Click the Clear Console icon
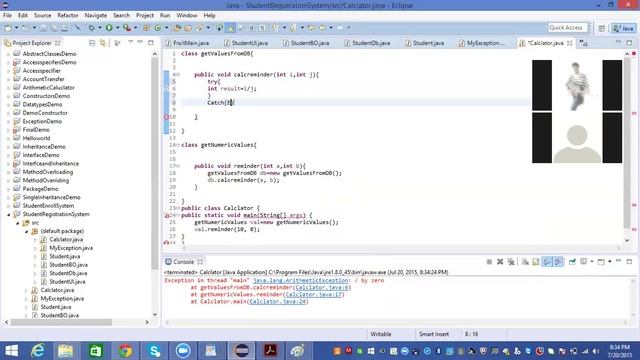Image resolution: width=640 pixels, height=360 pixels. (x=525, y=262)
